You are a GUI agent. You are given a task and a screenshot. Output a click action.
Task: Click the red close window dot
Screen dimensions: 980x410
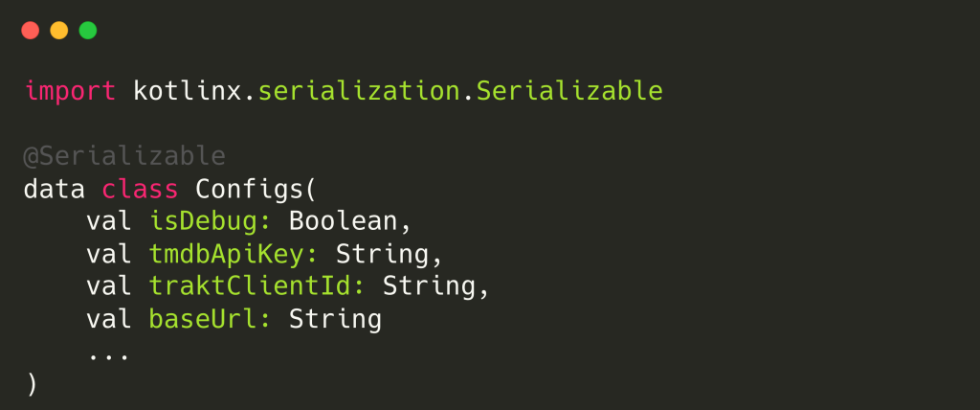click(30, 30)
